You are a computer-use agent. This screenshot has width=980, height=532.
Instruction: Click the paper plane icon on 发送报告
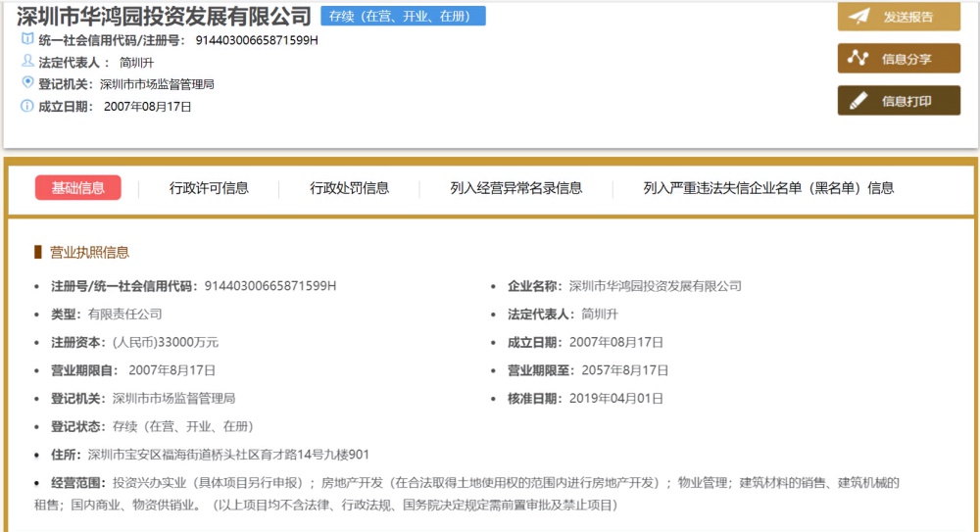coord(859,16)
